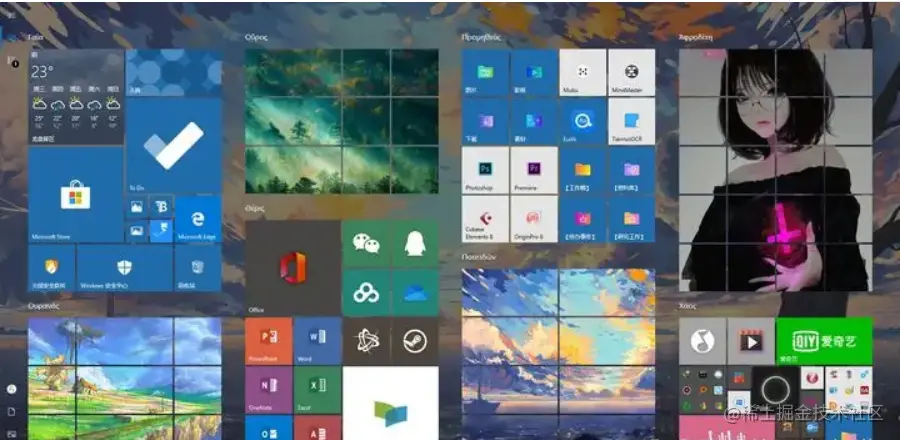Open the Access tile
901x440 pixels.
pyautogui.click(x=318, y=427)
